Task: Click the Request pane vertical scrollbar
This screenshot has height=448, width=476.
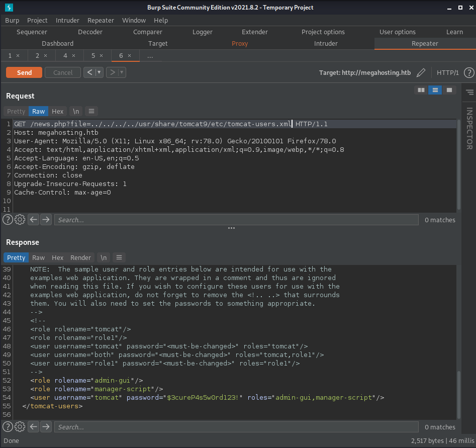Action: pos(459,165)
